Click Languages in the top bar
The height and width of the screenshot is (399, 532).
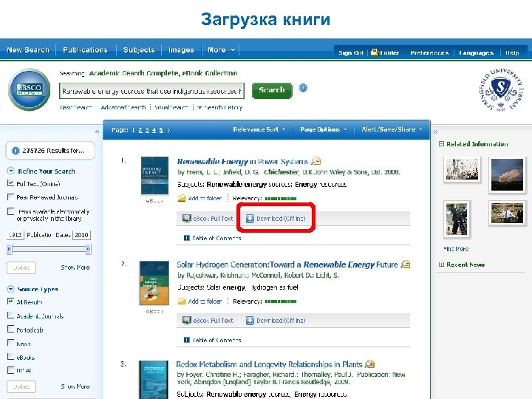(x=476, y=53)
